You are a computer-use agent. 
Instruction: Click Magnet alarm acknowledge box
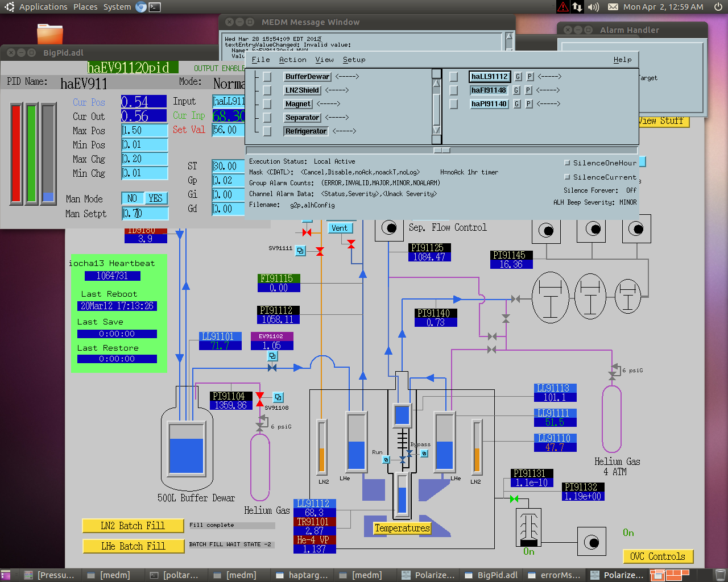click(267, 104)
